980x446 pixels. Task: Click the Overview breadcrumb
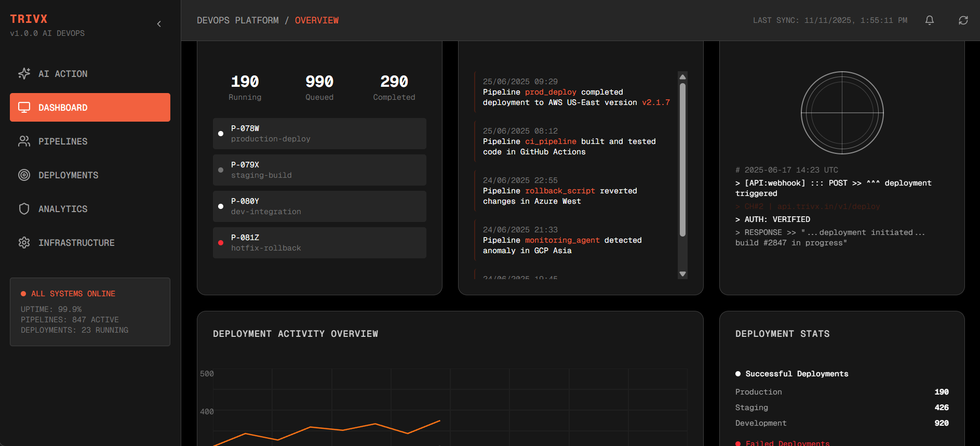(316, 20)
